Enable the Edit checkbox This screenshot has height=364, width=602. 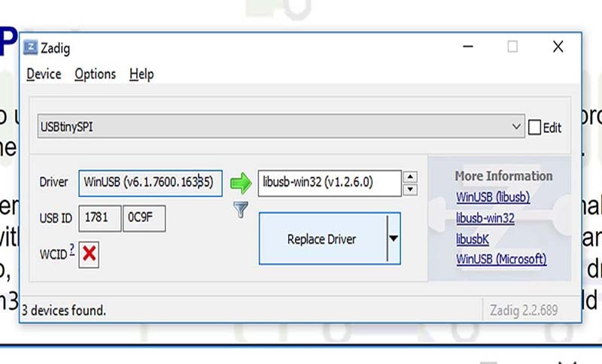(534, 127)
